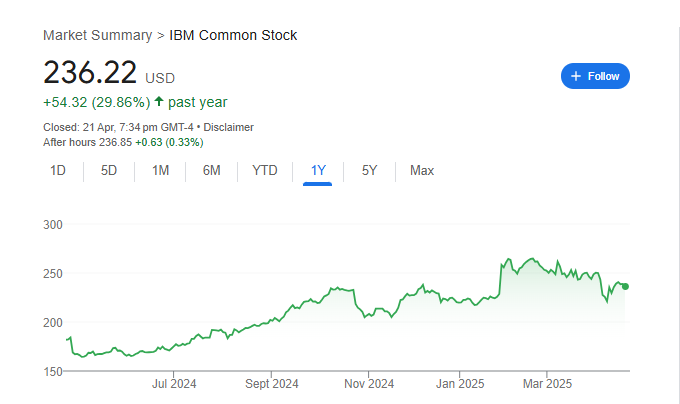Click the +54.32 (29.86%) change text

click(x=97, y=102)
